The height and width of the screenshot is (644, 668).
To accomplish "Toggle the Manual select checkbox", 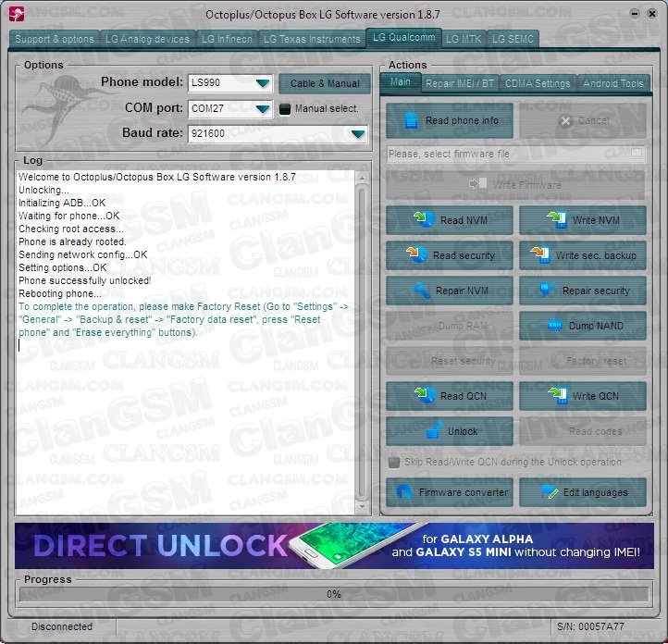I will (x=285, y=109).
